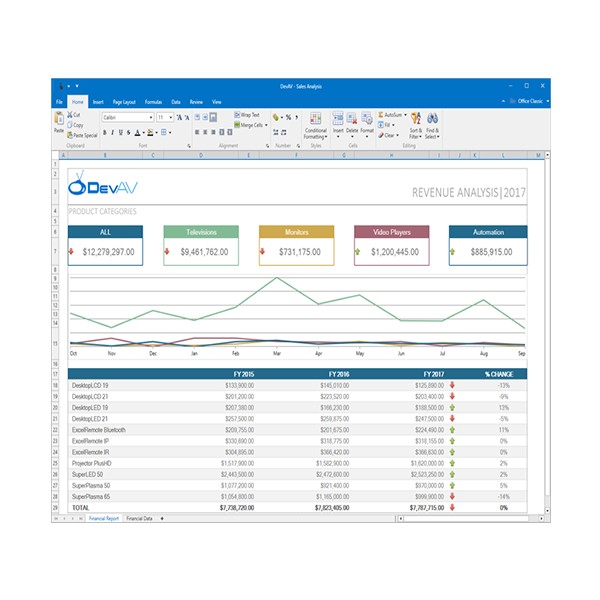The image size is (600, 600).
Task: Open the font color dropdown arrow
Action: 143,133
